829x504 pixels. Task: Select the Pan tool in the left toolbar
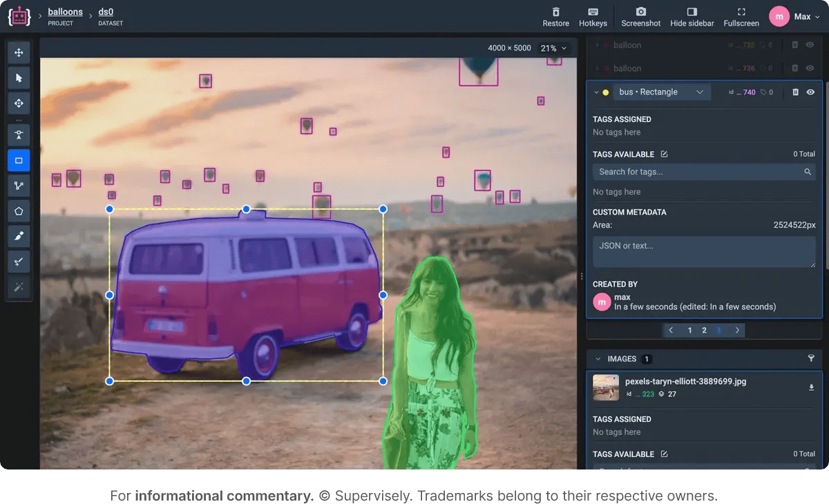coord(19,52)
